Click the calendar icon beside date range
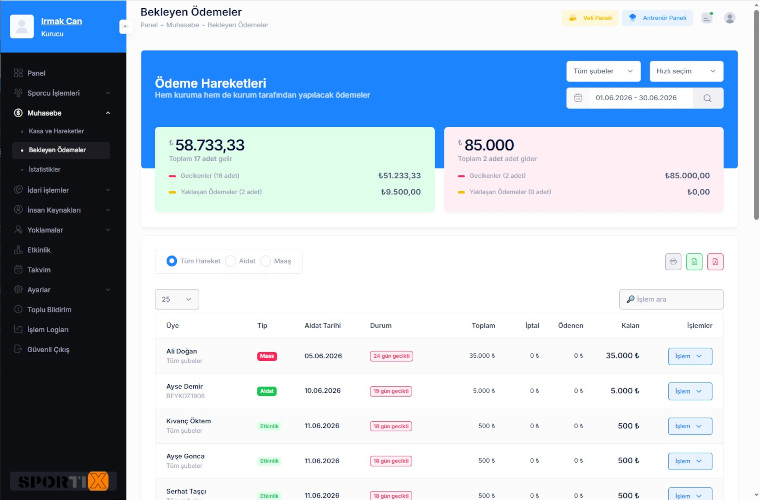This screenshot has height=500, width=760. pyautogui.click(x=578, y=98)
